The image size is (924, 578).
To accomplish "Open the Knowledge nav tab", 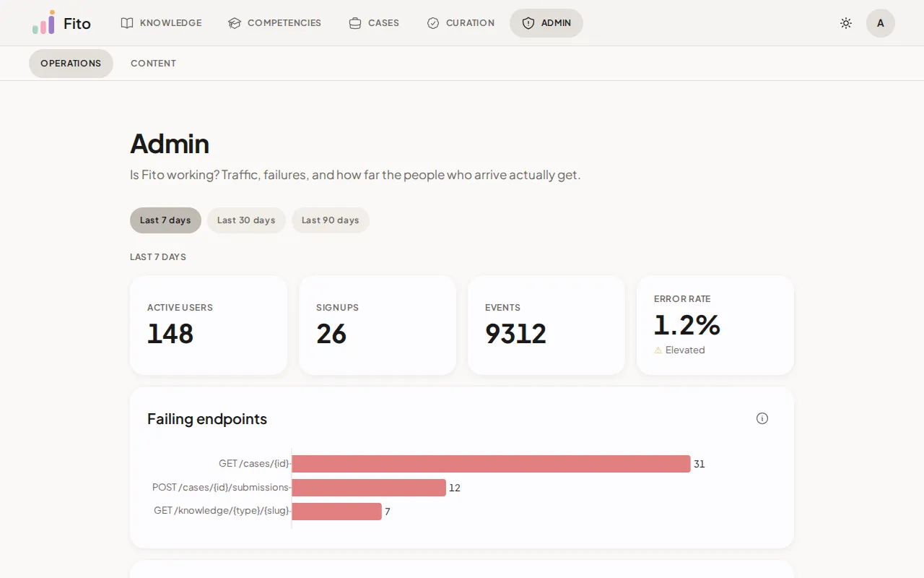I will pos(161,23).
